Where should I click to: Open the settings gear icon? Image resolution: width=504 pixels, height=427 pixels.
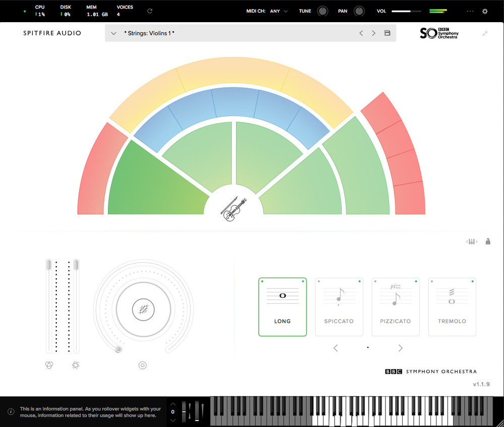coord(485,11)
